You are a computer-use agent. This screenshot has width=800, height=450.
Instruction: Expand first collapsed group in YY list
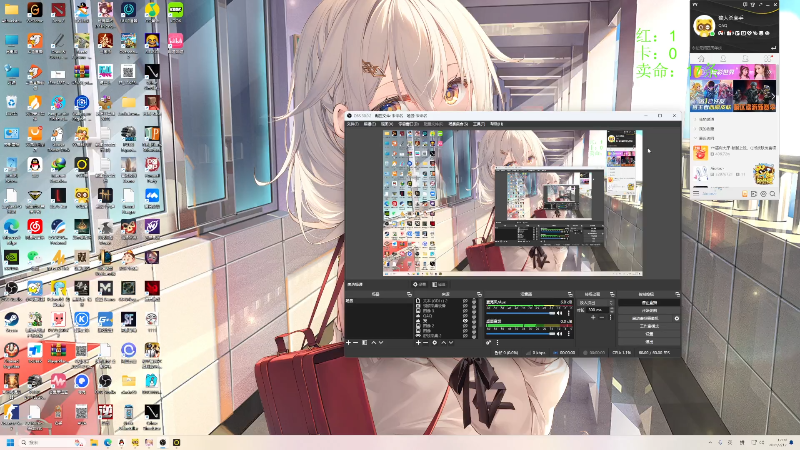pos(695,119)
